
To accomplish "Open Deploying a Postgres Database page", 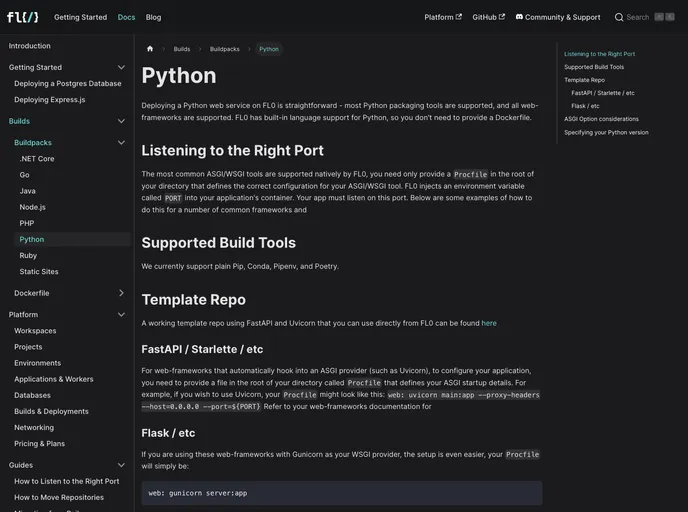I will (67, 83).
